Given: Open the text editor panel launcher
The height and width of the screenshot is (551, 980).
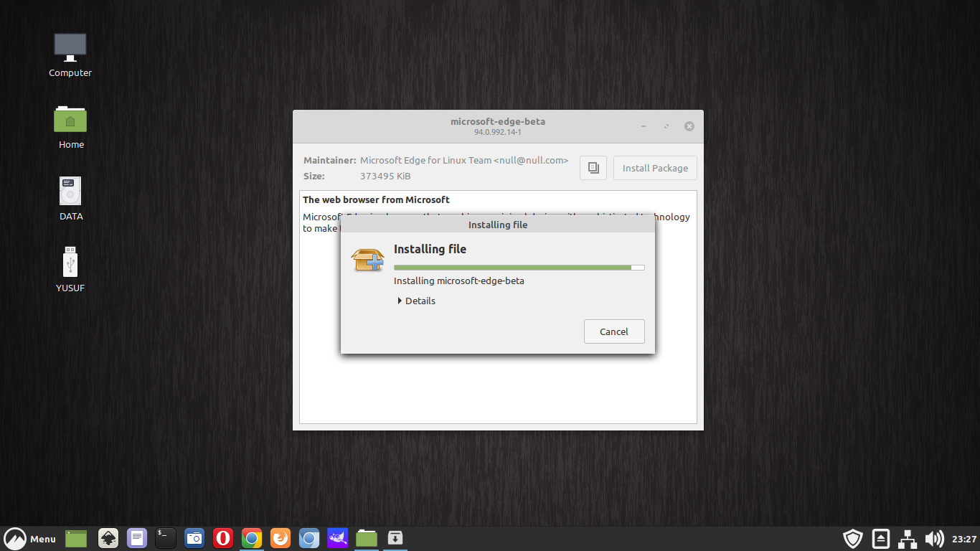Looking at the screenshot, I should (x=137, y=538).
